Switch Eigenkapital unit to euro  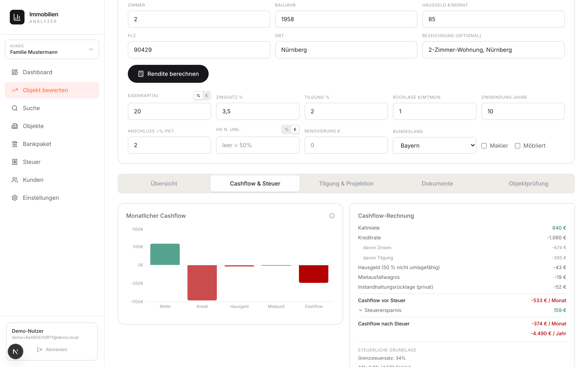click(x=207, y=96)
